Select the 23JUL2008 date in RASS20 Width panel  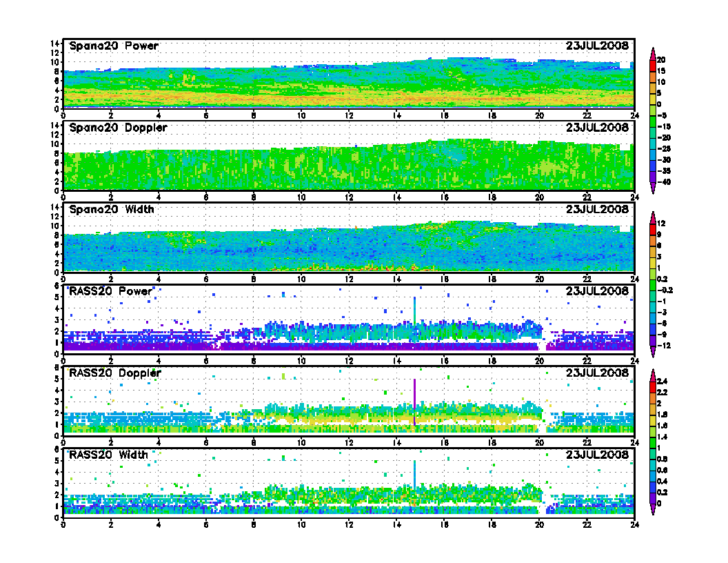pyautogui.click(x=597, y=454)
